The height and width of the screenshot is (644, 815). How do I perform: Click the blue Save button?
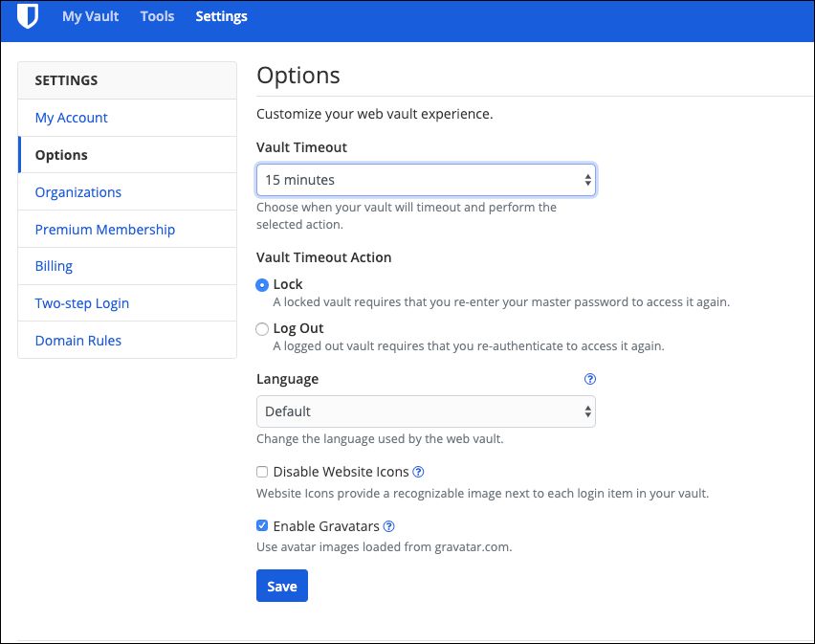tap(282, 586)
